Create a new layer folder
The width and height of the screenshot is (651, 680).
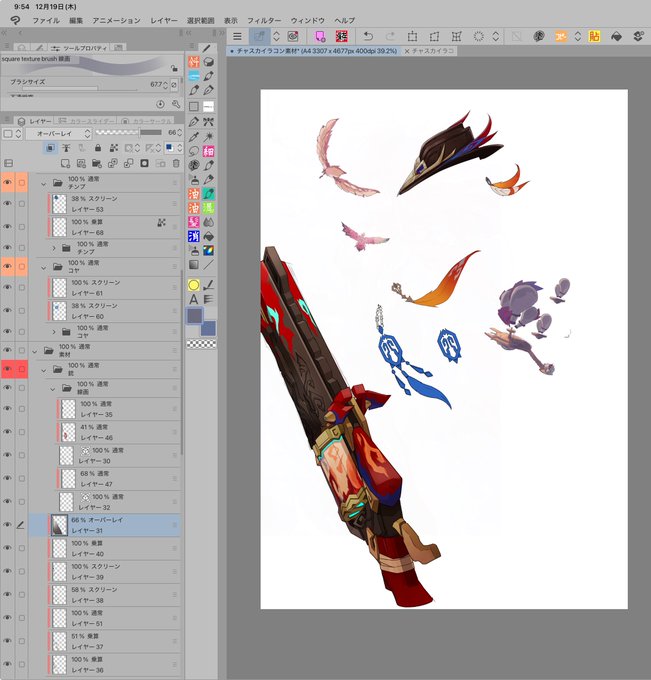pos(97,163)
